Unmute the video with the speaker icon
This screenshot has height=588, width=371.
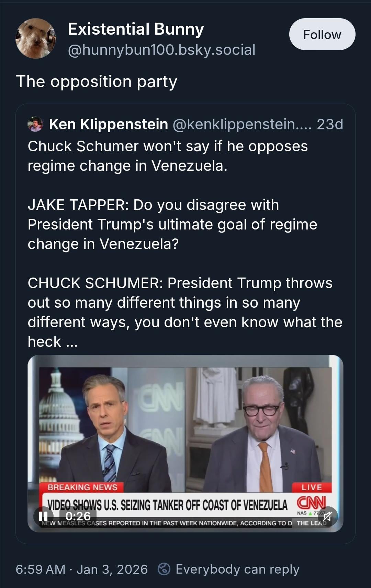[327, 516]
